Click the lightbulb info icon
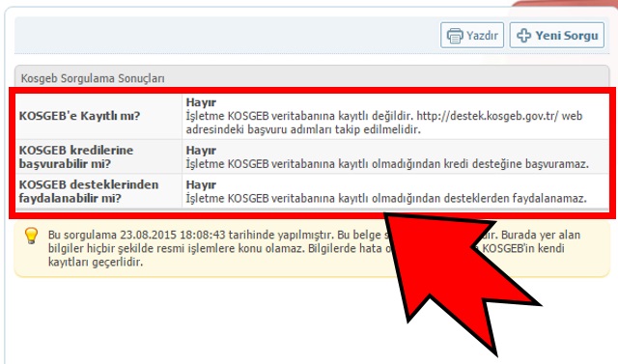618x364 pixels. tap(31, 236)
